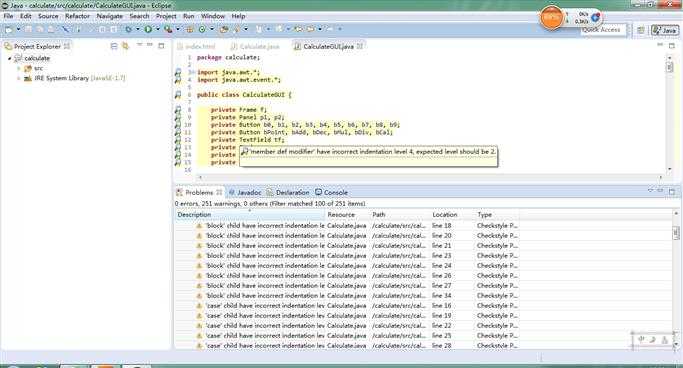This screenshot has height=368, width=683.
Task: Click the New Java Package icon
Action: point(190,29)
